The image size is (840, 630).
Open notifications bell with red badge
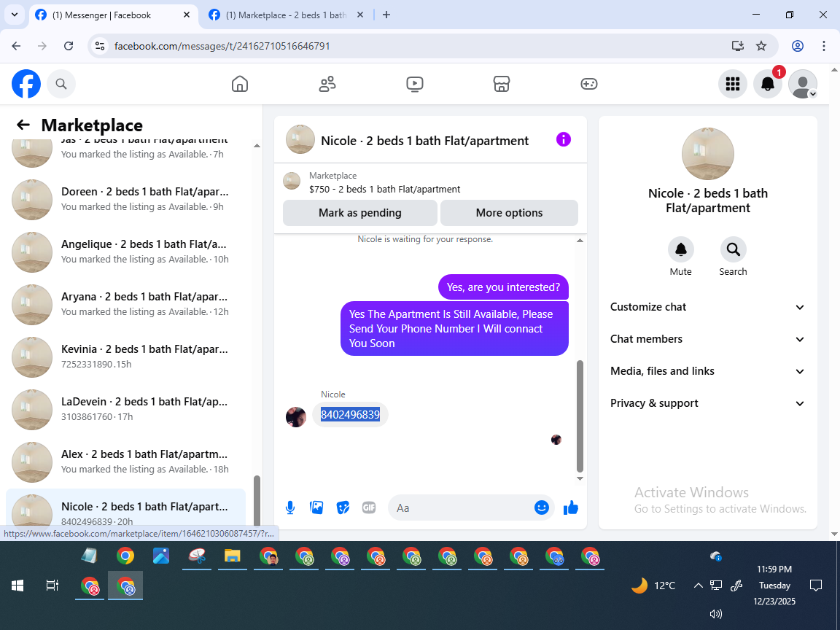coord(768,84)
